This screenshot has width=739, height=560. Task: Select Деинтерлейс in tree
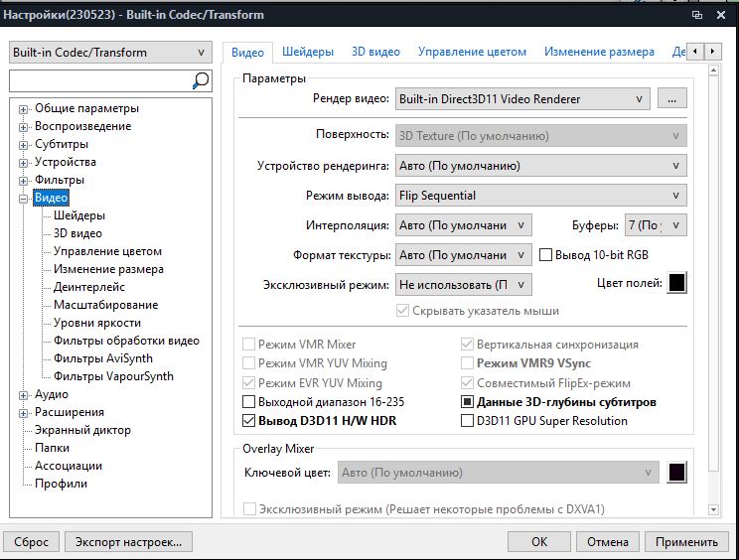pyautogui.click(x=89, y=287)
